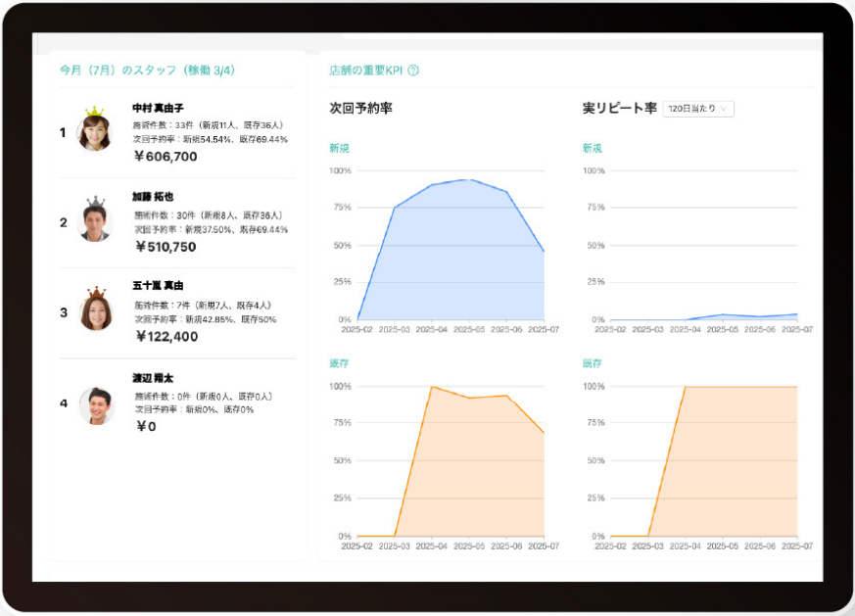The image size is (855, 616).
Task: Click 渡辺 翔太's avatar photo
Action: click(x=96, y=404)
